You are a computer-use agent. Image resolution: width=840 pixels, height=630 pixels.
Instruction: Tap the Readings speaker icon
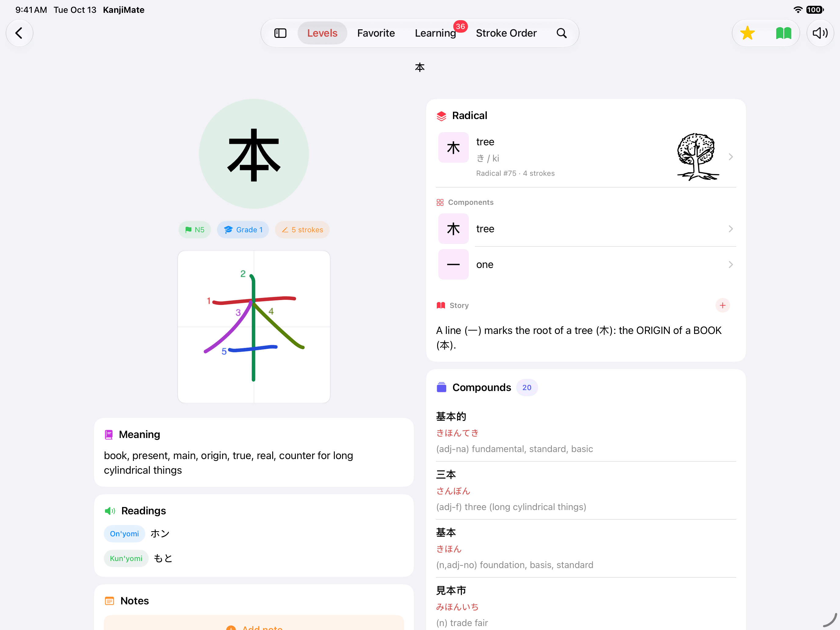(110, 511)
